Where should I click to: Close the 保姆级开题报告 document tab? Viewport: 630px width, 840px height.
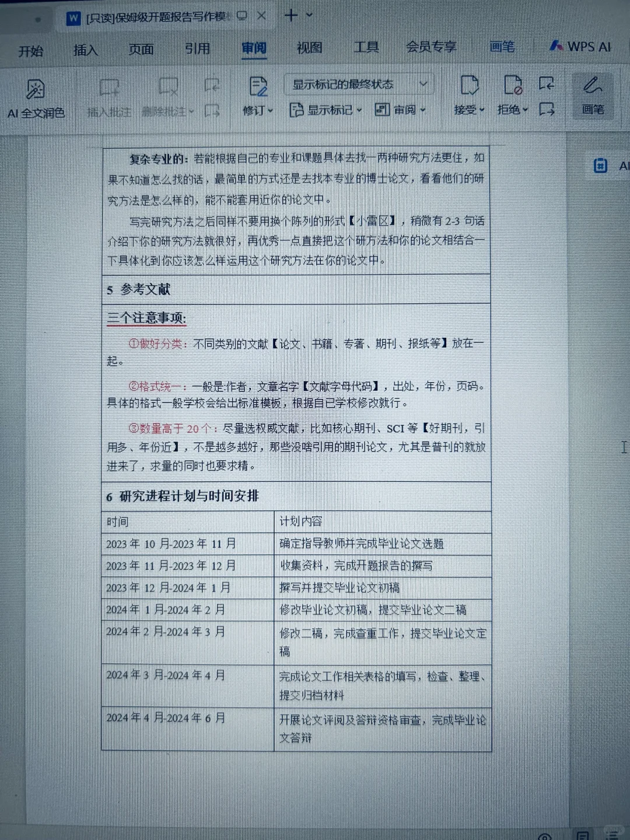[261, 16]
